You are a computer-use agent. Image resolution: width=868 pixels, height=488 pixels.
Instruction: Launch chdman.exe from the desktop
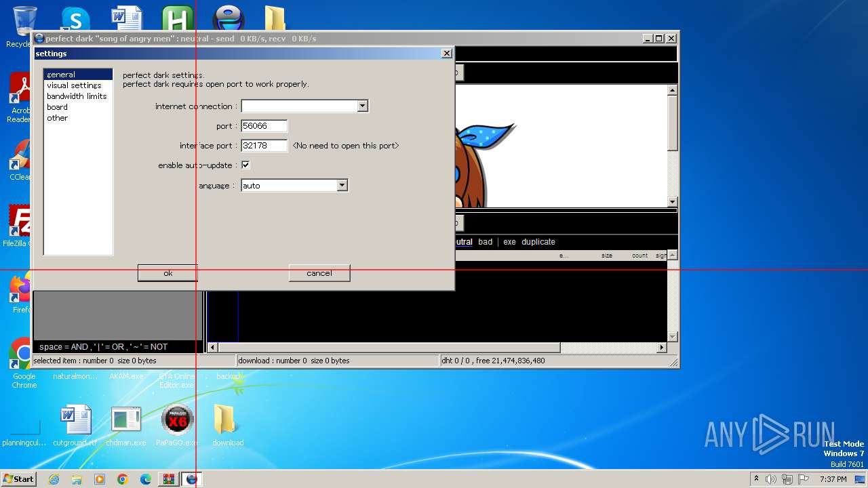[x=126, y=425]
